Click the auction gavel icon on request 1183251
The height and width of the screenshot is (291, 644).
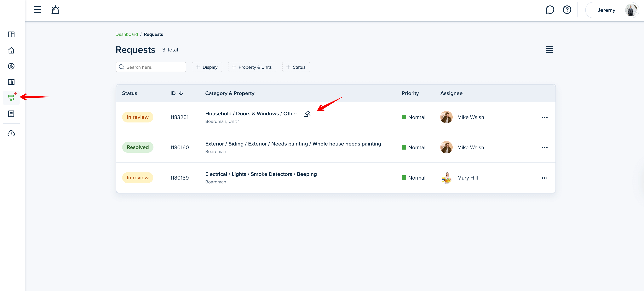point(308,114)
